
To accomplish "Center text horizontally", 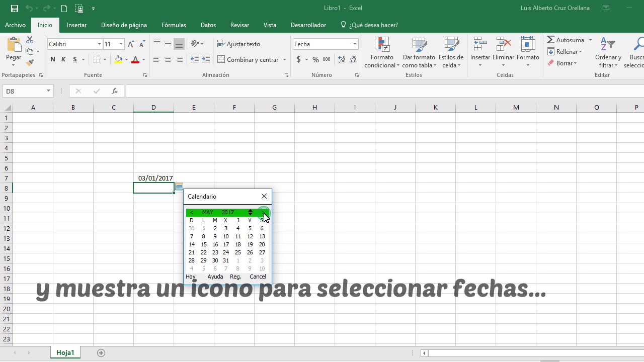I will click(x=168, y=59).
